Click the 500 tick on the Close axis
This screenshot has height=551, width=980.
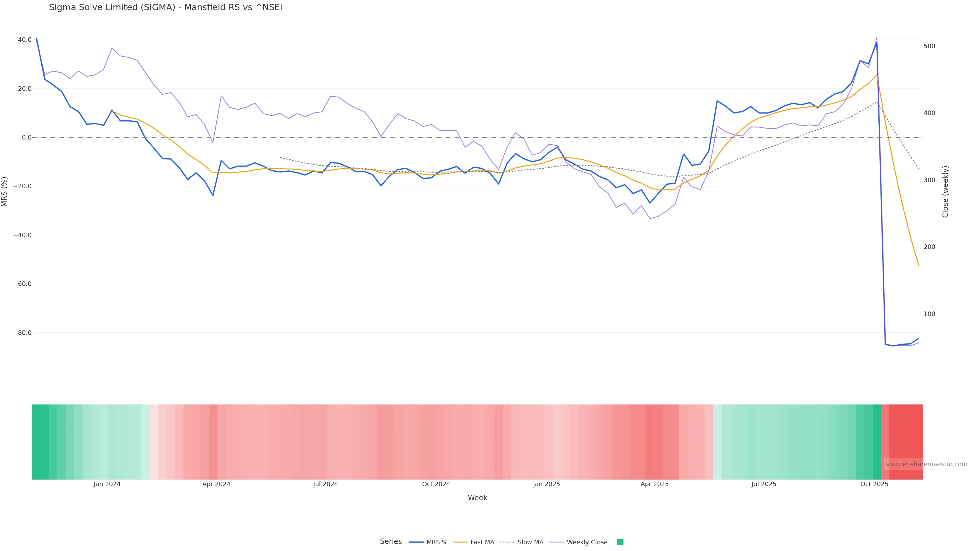[x=929, y=46]
